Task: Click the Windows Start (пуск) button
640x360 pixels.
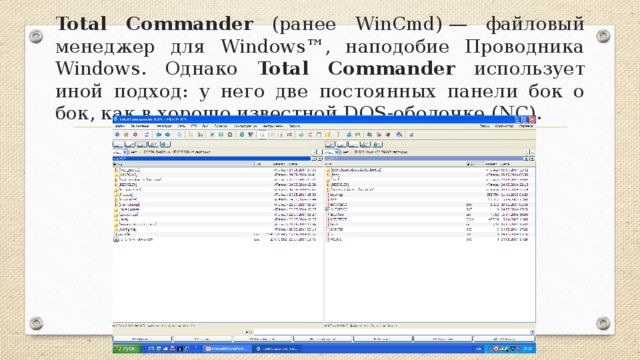Action: 127,349
